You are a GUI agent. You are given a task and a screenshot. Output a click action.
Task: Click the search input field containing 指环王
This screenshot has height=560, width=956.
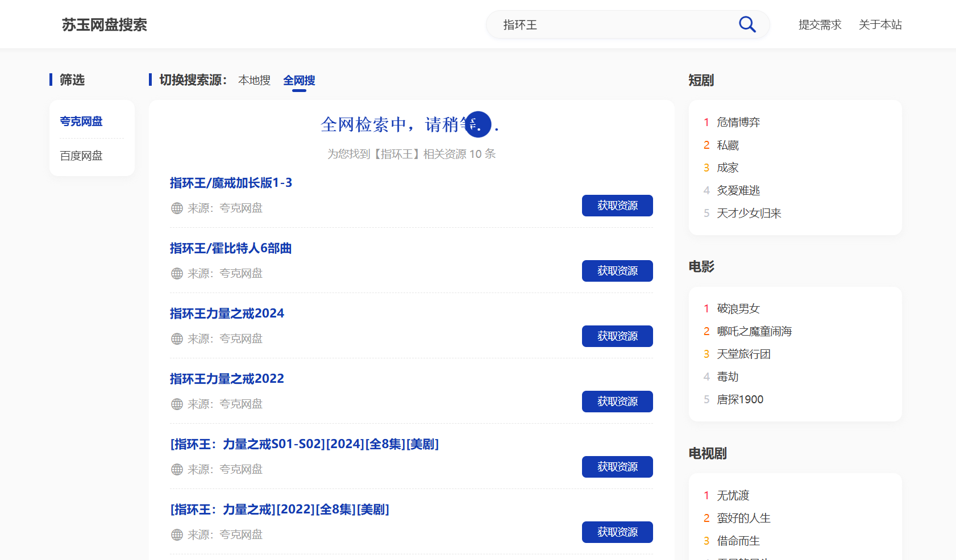click(x=614, y=25)
